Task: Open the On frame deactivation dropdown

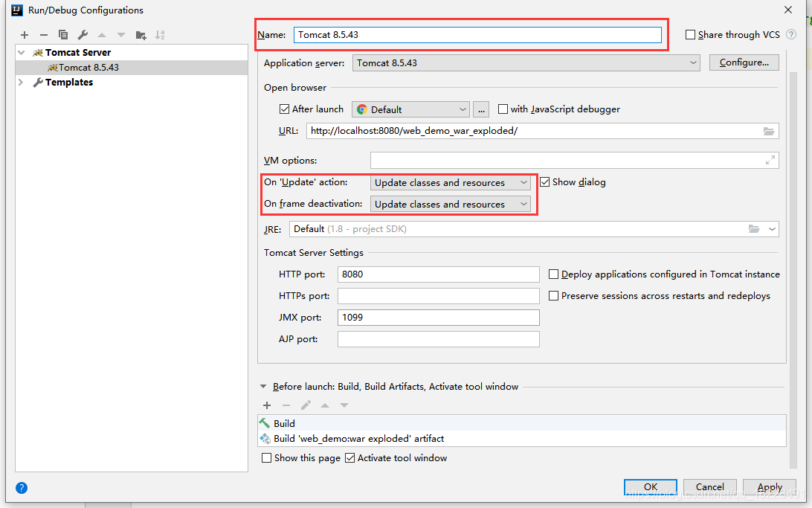Action: (451, 204)
